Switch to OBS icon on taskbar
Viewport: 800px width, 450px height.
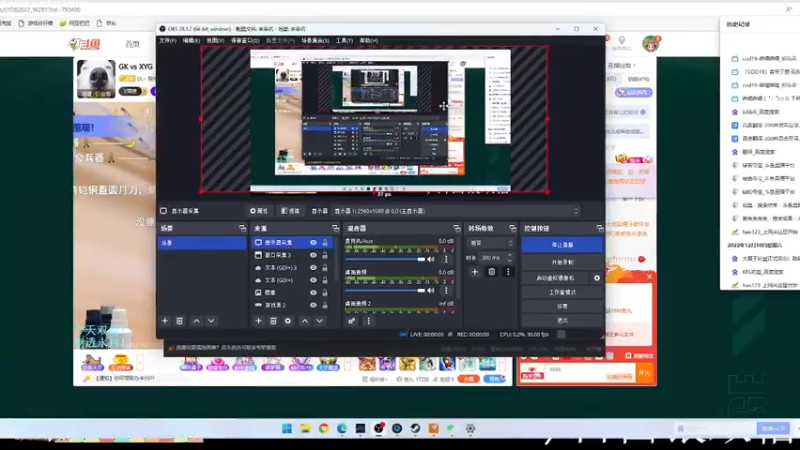379,429
